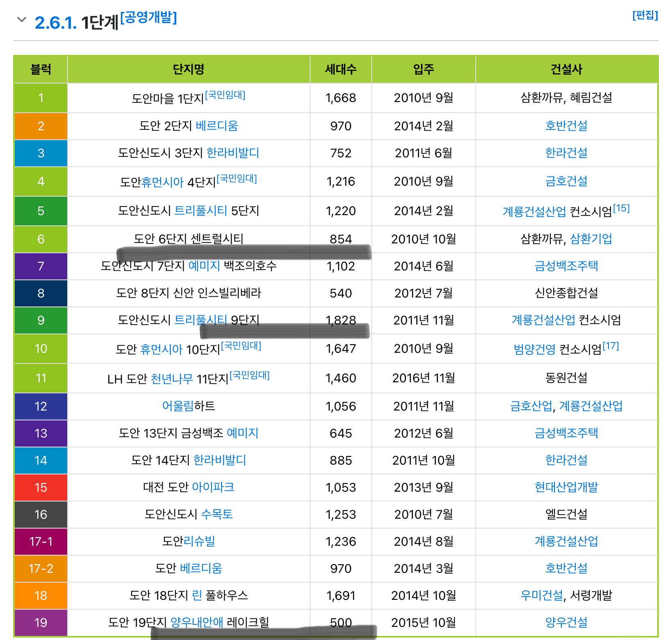
Task: Open 계룡건설산업 link in block 5 row
Action: (x=534, y=211)
